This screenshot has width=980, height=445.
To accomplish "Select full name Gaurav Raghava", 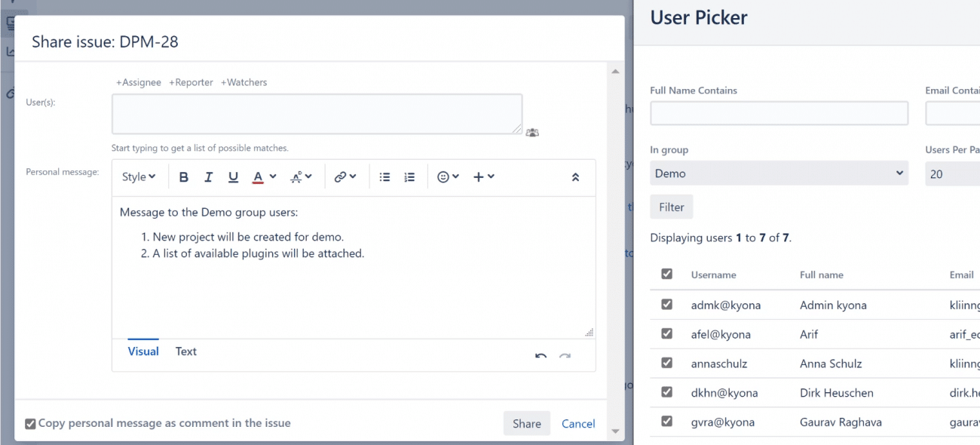I will [841, 422].
